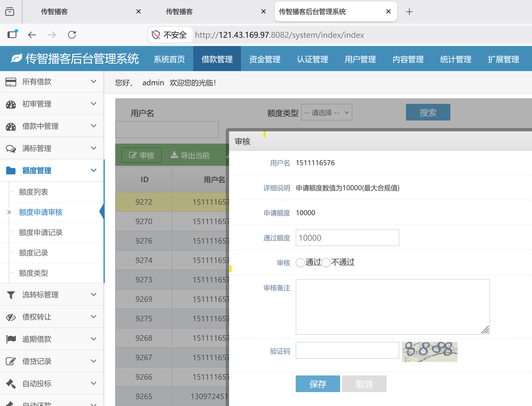
Task: Open 额度申请记录 in sidebar
Action: pos(41,232)
